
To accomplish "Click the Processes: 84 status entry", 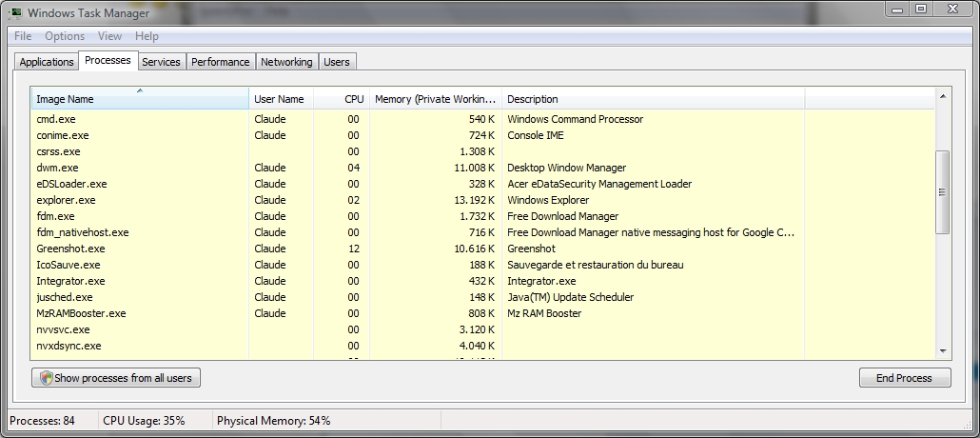I will pos(42,421).
